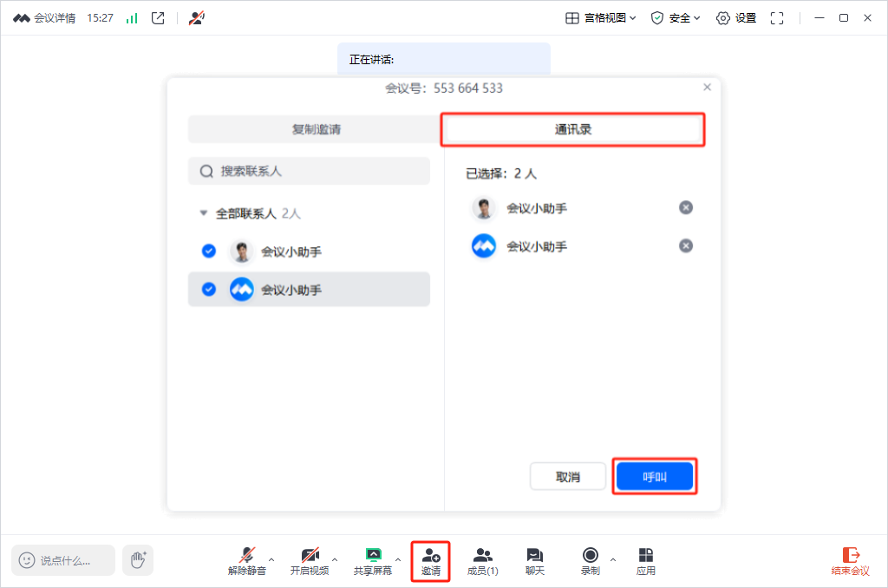The height and width of the screenshot is (588, 888).
Task: Click the selected count text 已选择: 2 人
Action: [501, 174]
